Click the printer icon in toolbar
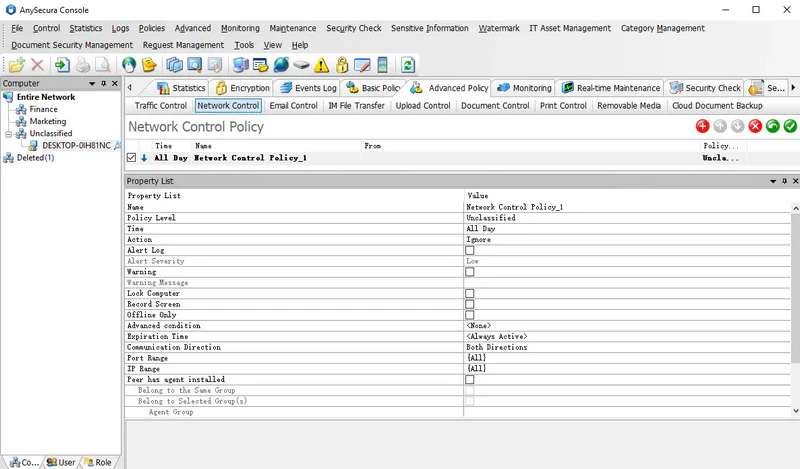Image resolution: width=800 pixels, height=469 pixels. pos(83,65)
